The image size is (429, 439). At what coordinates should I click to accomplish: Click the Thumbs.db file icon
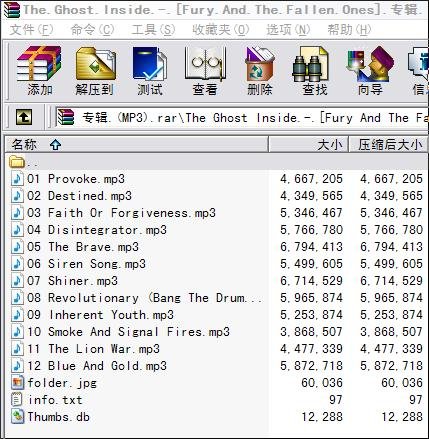(17, 417)
